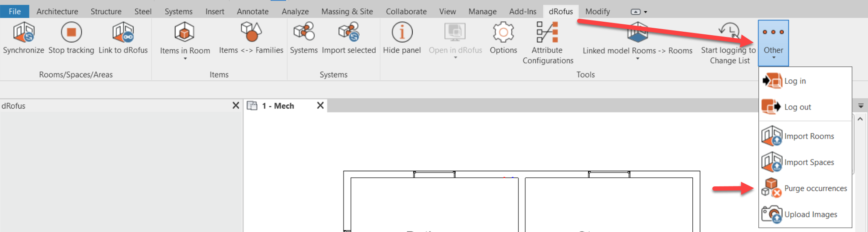Click the Systems icon

(x=304, y=31)
